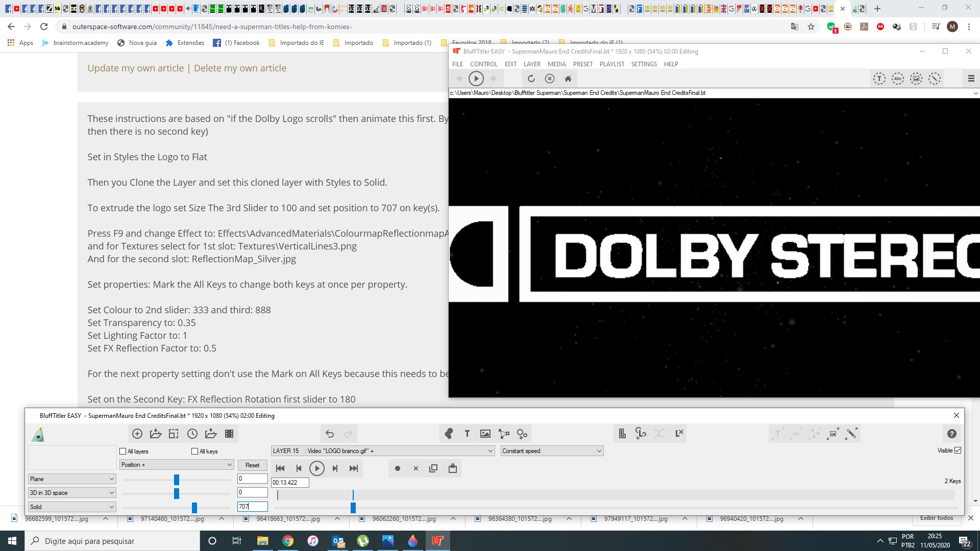Add an EPS layer via blob icon
This screenshot has height=551, width=980.
click(449, 434)
